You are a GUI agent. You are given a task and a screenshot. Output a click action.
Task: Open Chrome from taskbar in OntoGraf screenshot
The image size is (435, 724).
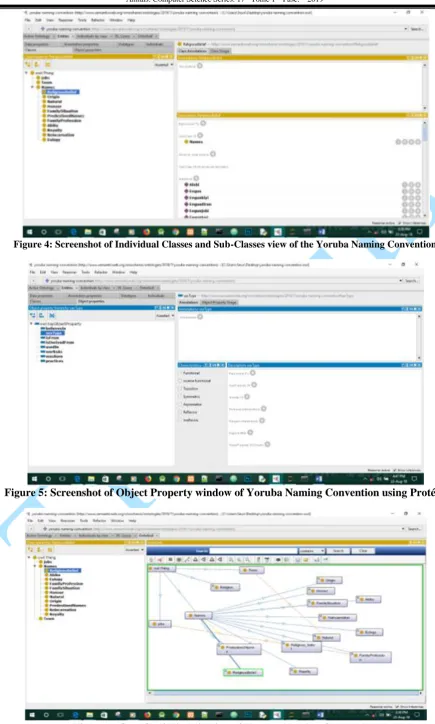click(175, 715)
